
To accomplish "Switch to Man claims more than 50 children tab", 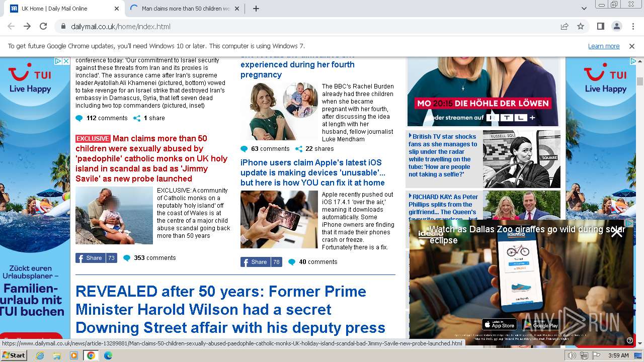I will click(186, 9).
